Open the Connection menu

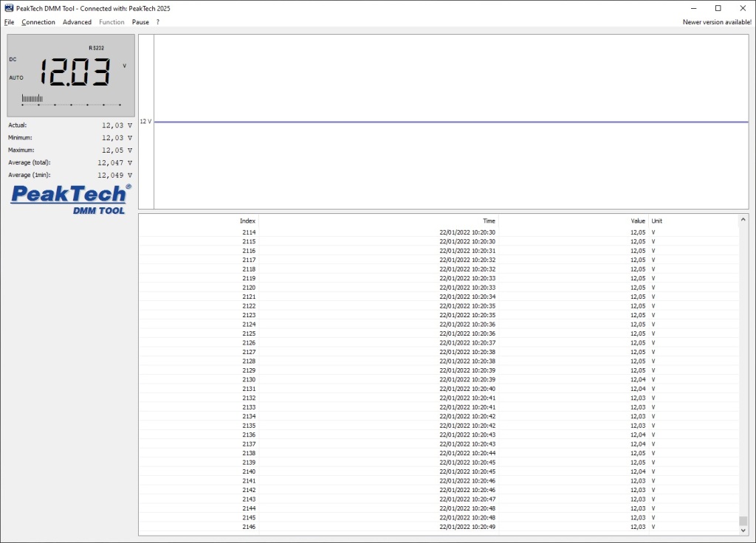point(38,22)
